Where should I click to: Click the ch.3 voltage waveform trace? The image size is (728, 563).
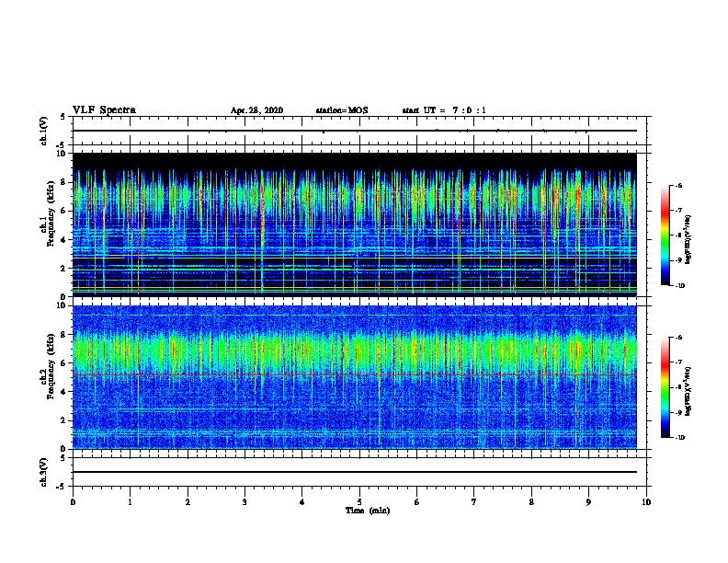354,472
